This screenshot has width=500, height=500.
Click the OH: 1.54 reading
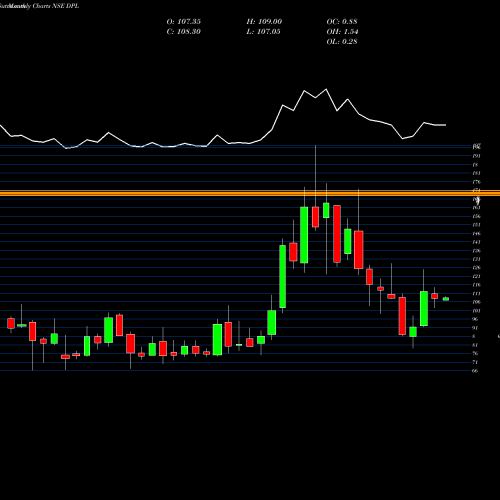[x=342, y=32]
